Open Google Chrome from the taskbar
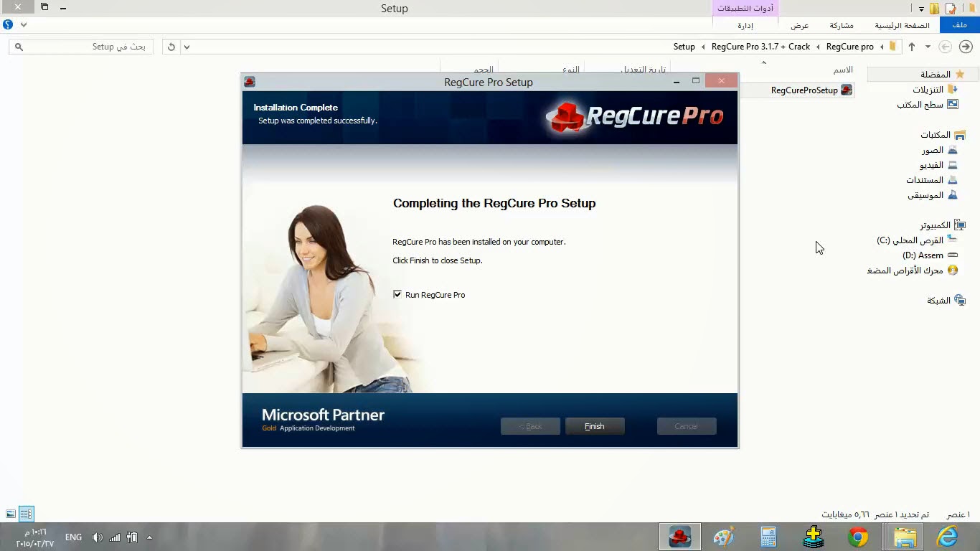Viewport: 980px width, 551px height. click(858, 537)
